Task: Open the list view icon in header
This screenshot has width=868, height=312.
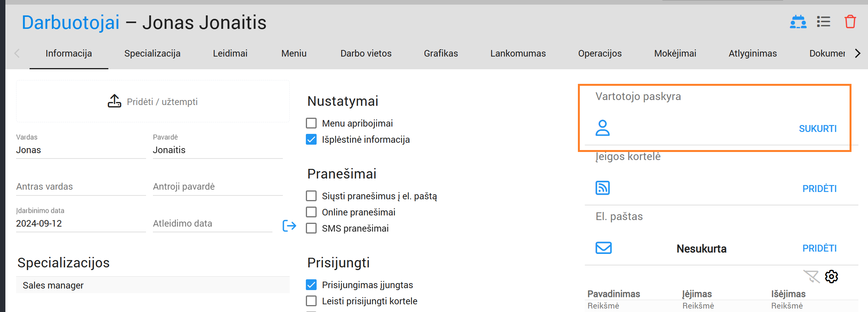Action: click(x=823, y=22)
